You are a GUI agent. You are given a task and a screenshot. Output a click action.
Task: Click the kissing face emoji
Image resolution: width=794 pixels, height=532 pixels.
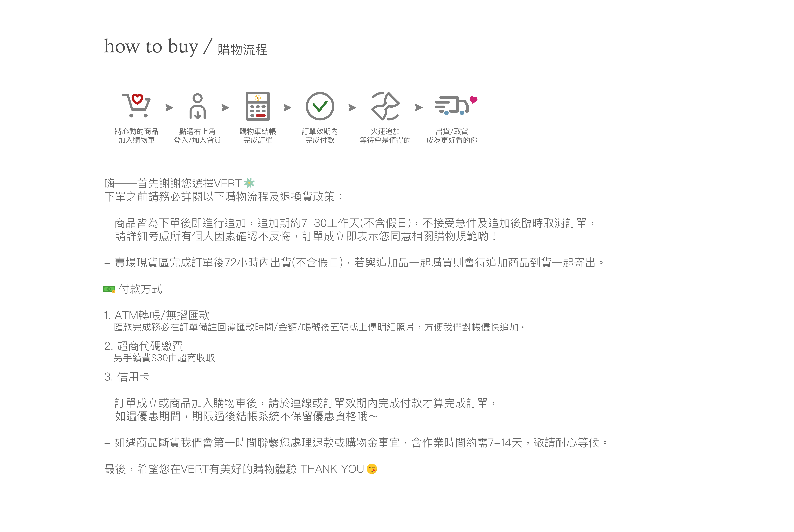372,469
